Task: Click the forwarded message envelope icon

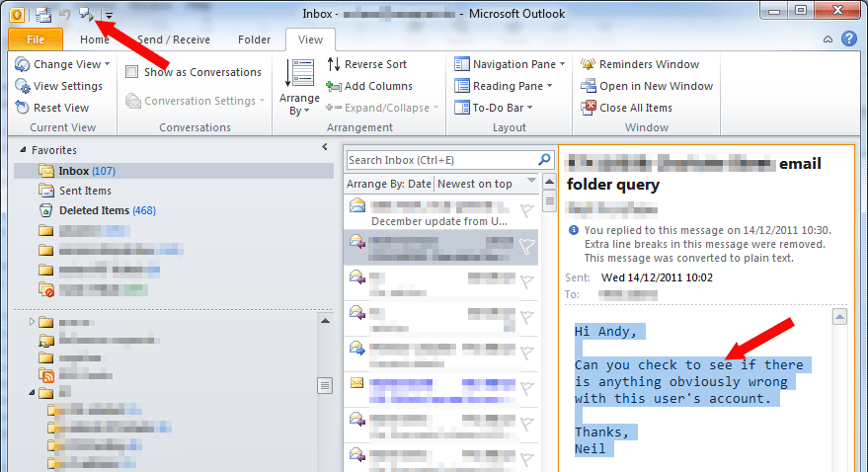Action: click(357, 348)
